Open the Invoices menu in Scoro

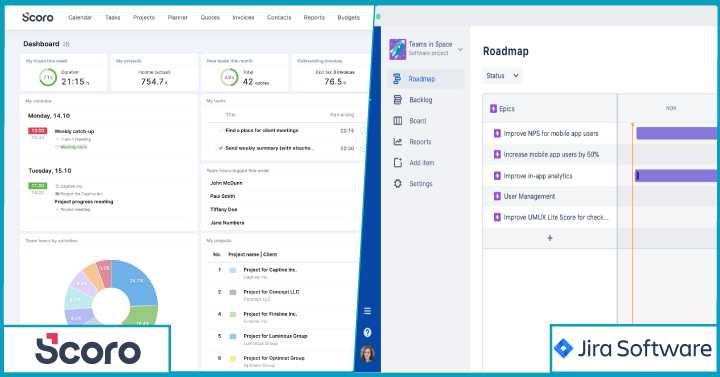point(243,17)
